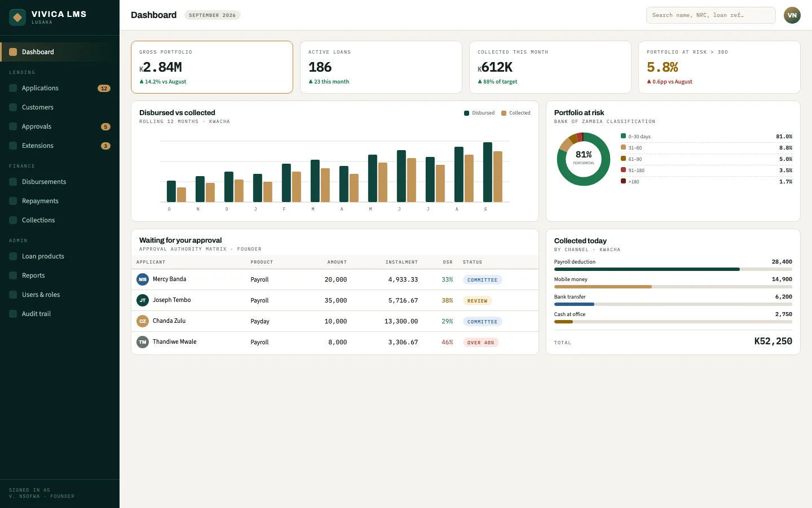812x508 pixels.
Task: Click the Disbursed legend swatch
Action: pos(466,113)
